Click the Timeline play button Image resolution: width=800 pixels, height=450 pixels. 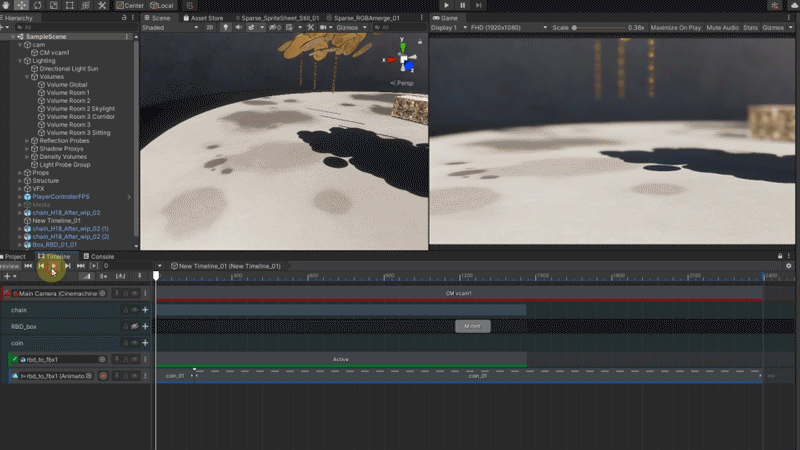[53, 266]
